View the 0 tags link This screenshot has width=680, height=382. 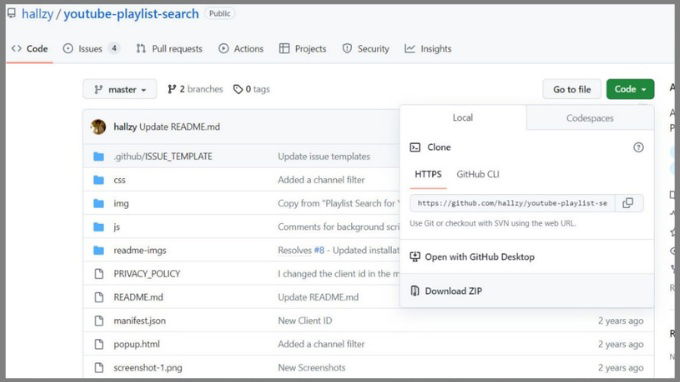click(252, 89)
